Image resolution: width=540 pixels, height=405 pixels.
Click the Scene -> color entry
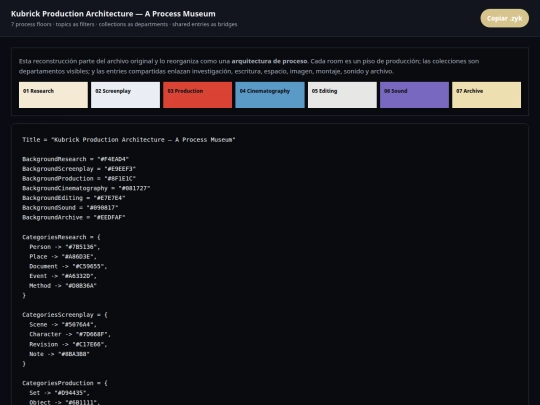click(x=63, y=324)
